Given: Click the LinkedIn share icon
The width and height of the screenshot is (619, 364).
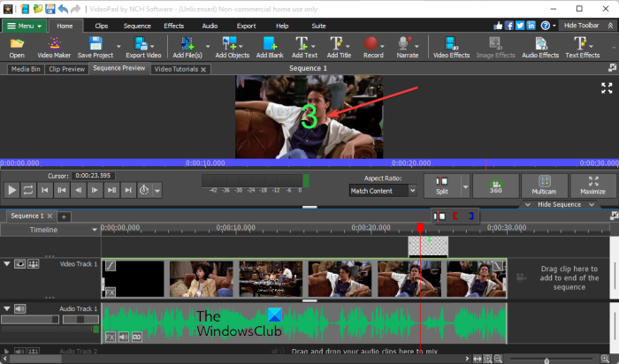Looking at the screenshot, I should (x=531, y=26).
